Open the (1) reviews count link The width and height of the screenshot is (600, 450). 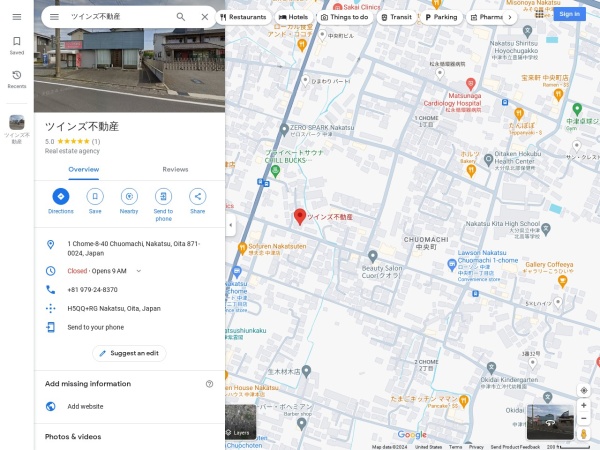coord(96,142)
